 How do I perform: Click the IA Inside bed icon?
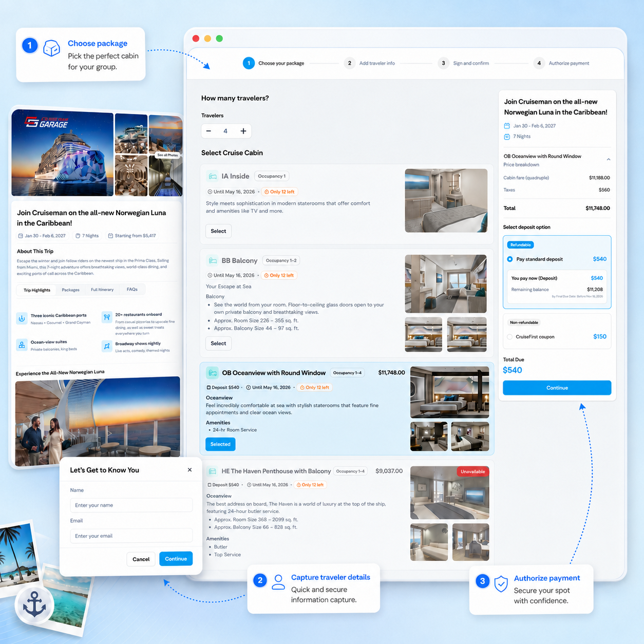[x=213, y=176]
